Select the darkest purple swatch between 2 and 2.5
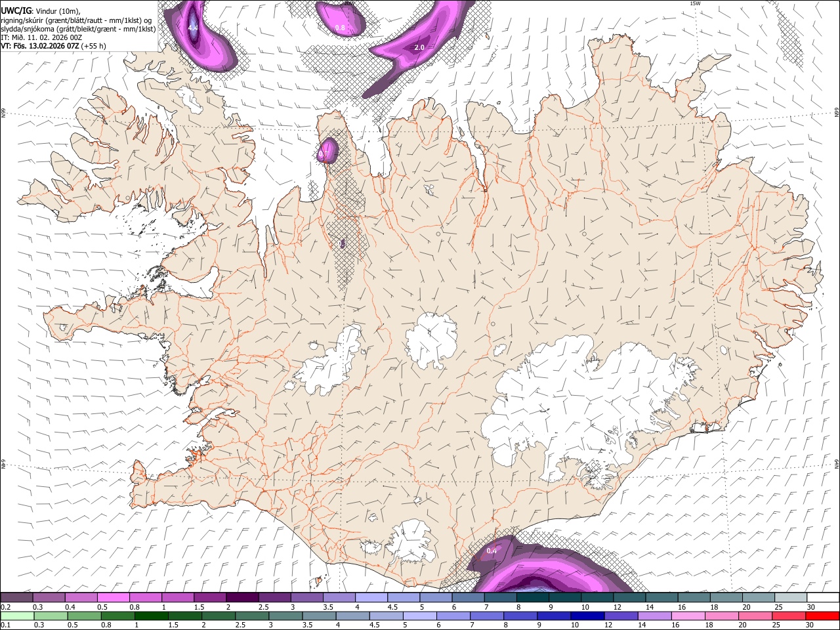The height and width of the screenshot is (630, 840). click(x=243, y=598)
